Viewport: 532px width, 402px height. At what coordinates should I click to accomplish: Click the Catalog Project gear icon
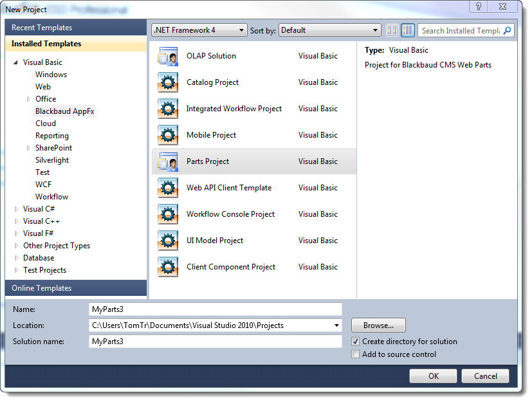[168, 82]
